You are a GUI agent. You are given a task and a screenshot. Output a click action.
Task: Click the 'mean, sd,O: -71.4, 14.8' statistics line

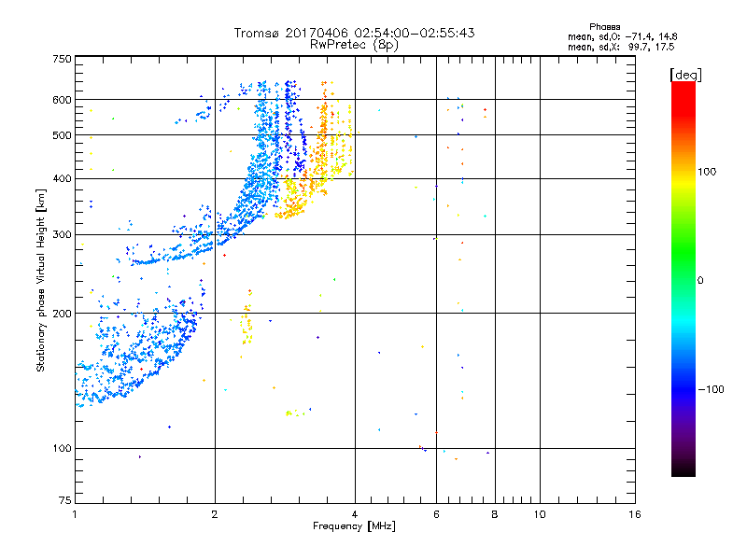pos(622,36)
